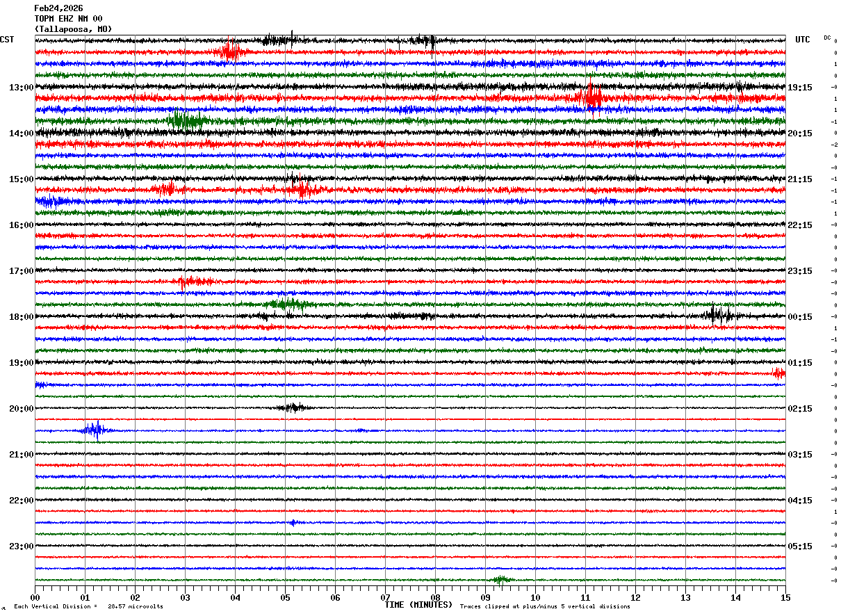This screenshot has height=616, width=841.
Task: Click minute 05 on the bottom axis
Action: click(285, 597)
